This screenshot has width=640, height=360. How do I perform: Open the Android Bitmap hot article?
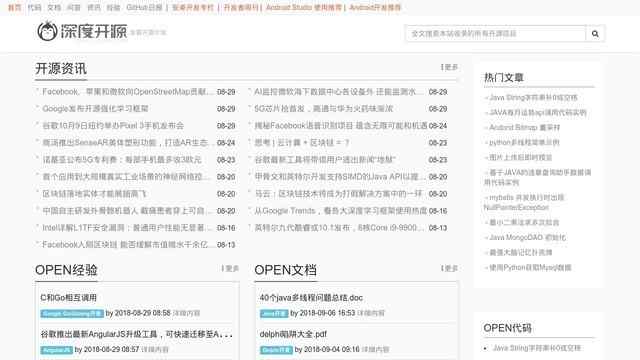(524, 127)
